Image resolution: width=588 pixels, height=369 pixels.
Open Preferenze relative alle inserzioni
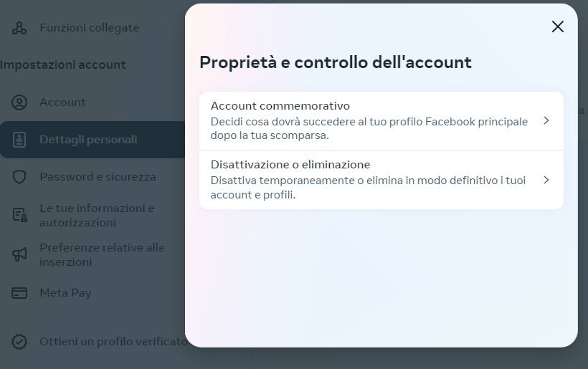point(102,255)
